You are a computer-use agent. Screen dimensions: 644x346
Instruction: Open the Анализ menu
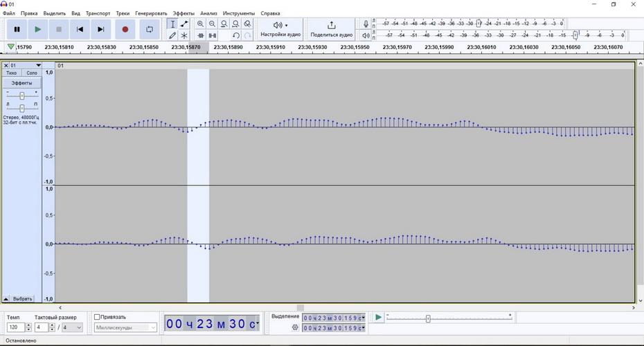[x=208, y=13]
